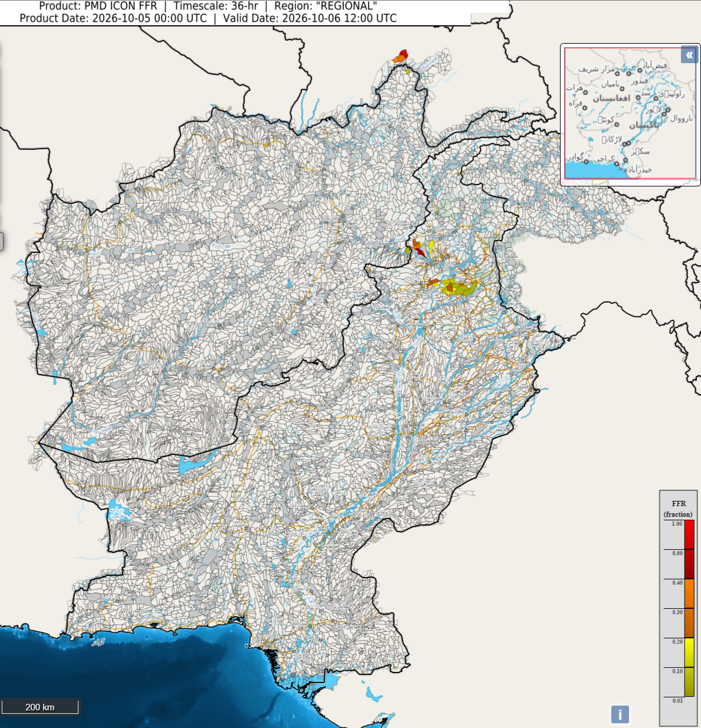Click the 'Region: "REGIONAL"' header text

[326, 6]
